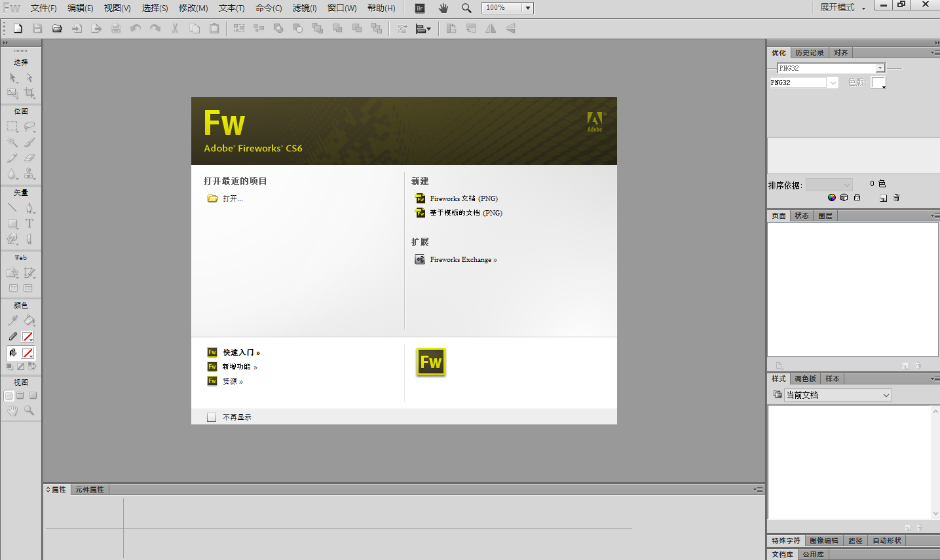This screenshot has width=940, height=560.
Task: Click the Bridge (Br) icon
Action: 420,8
